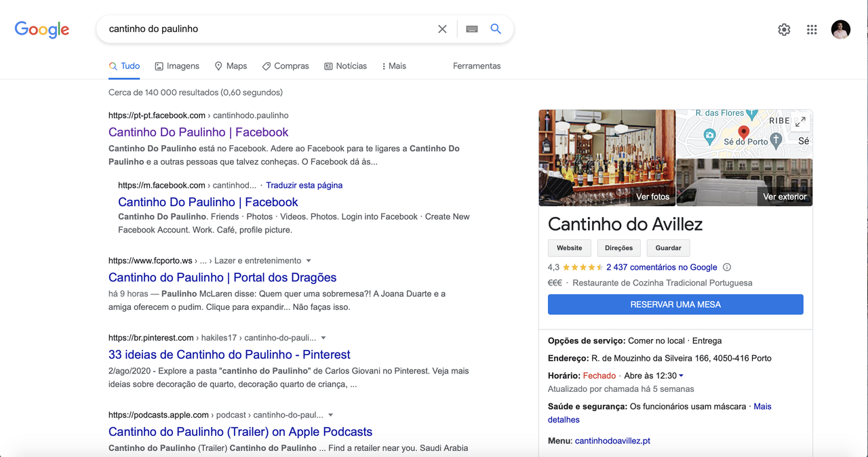Click the star rating graphic

[x=583, y=267]
